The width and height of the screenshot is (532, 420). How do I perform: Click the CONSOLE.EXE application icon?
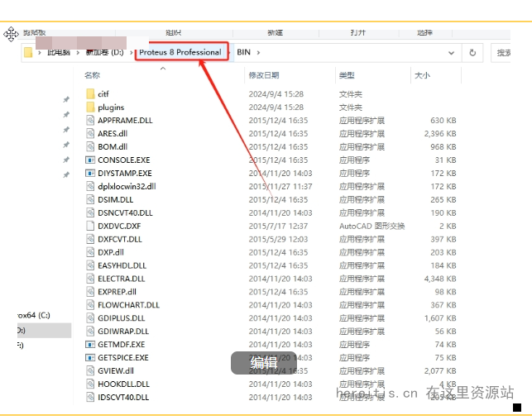click(x=90, y=160)
